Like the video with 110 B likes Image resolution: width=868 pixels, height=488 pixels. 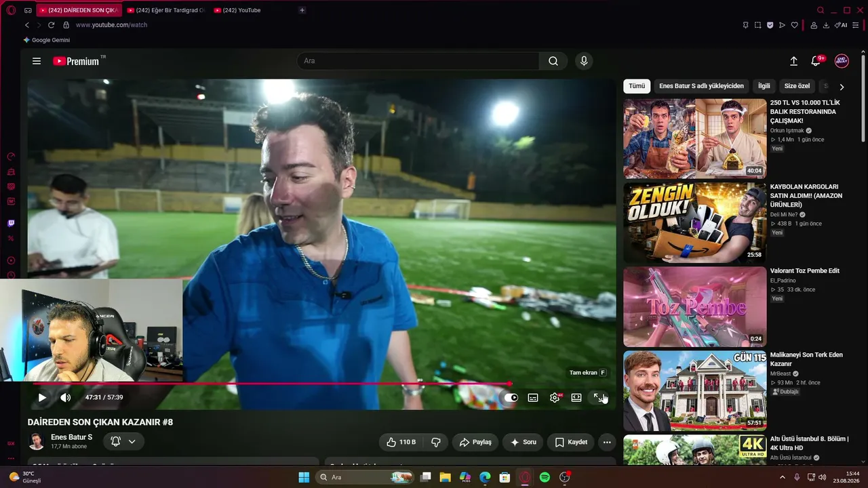click(x=401, y=442)
